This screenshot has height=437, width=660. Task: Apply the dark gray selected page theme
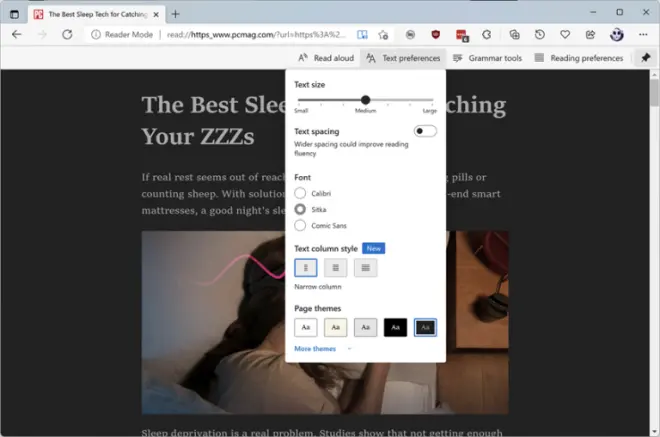pyautogui.click(x=425, y=328)
